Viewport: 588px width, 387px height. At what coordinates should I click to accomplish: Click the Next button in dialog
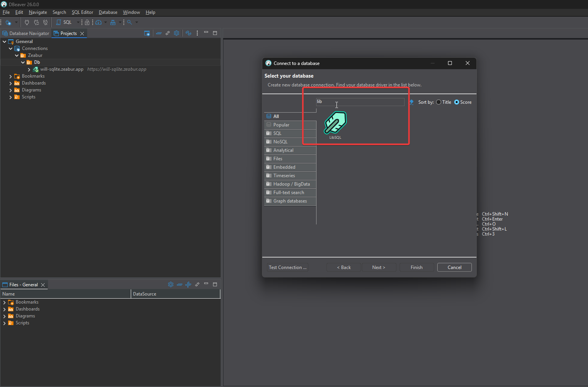tap(378, 267)
